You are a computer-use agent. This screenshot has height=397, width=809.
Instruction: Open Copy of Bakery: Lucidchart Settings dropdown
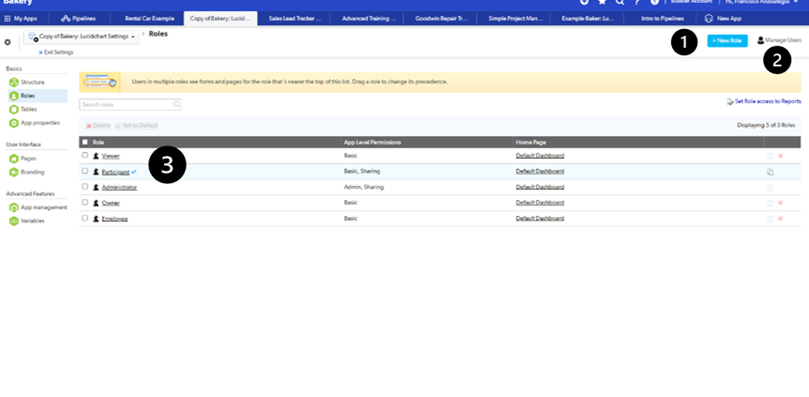click(x=81, y=37)
